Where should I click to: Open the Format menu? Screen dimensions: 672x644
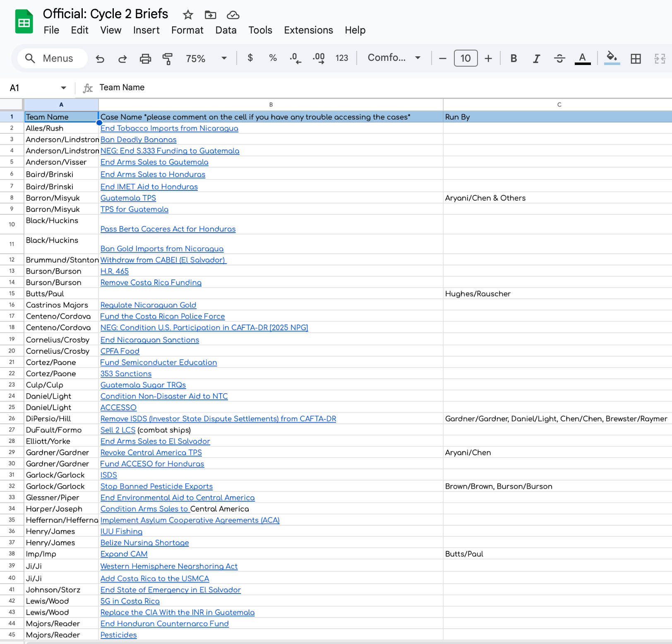pyautogui.click(x=187, y=30)
